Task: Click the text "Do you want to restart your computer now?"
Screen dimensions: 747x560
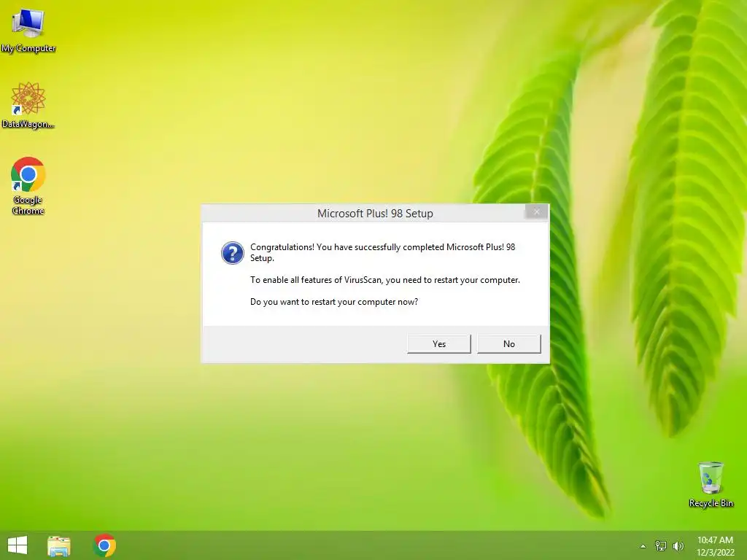Action: point(334,302)
